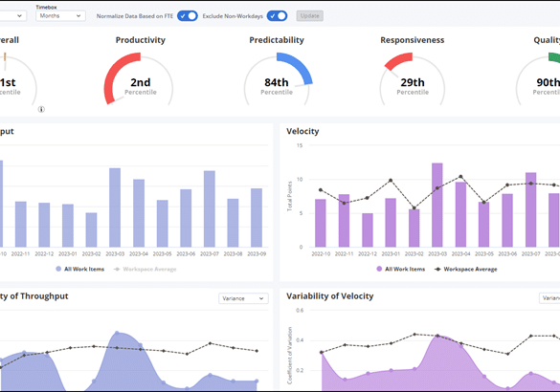Select the Productivity heading
Viewport: 560px width, 392px height.
point(141,40)
